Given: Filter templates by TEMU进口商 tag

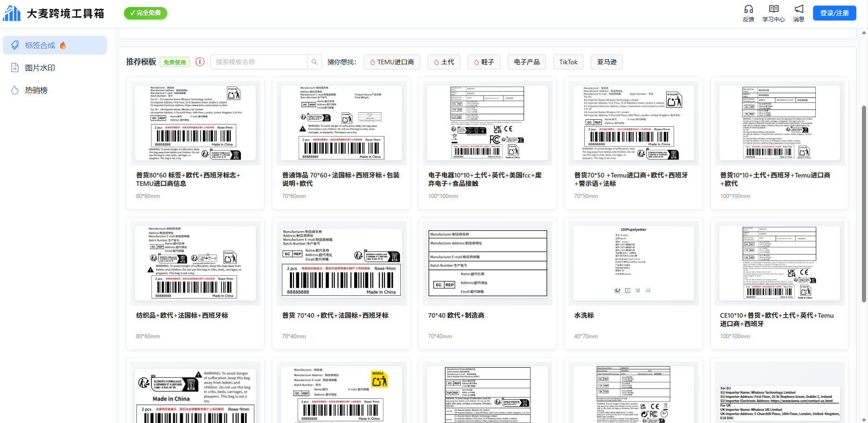Looking at the screenshot, I should click(x=392, y=62).
